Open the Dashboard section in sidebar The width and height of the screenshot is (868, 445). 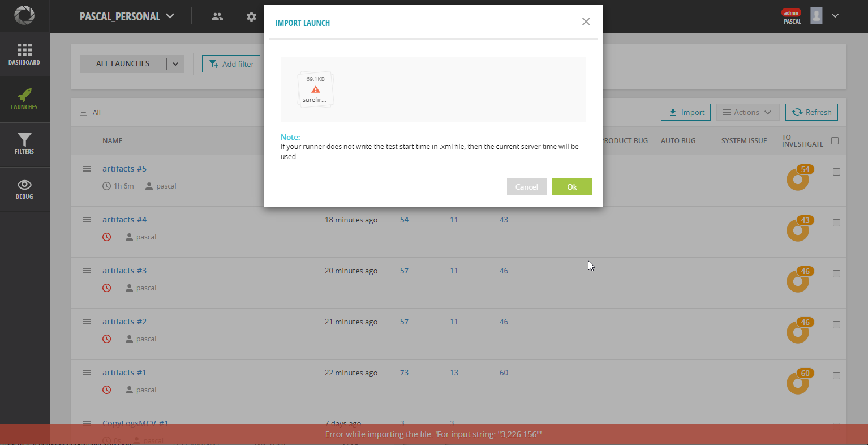(24, 54)
